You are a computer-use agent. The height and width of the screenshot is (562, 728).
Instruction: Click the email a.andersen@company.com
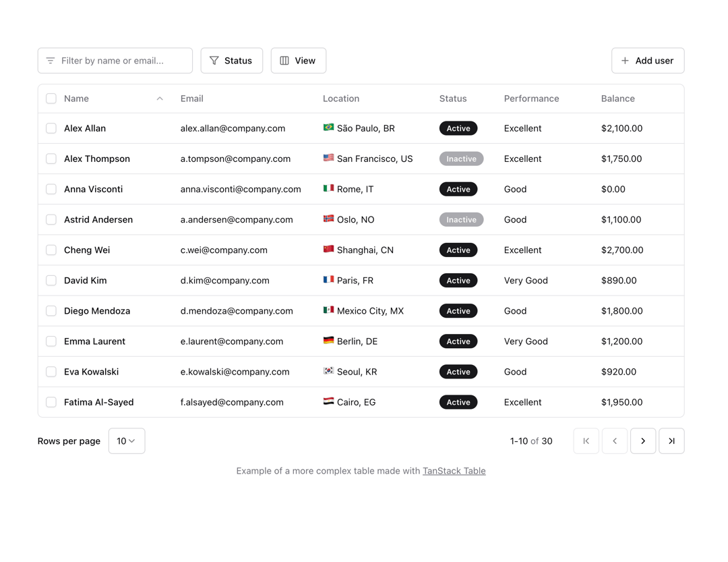pyautogui.click(x=237, y=219)
